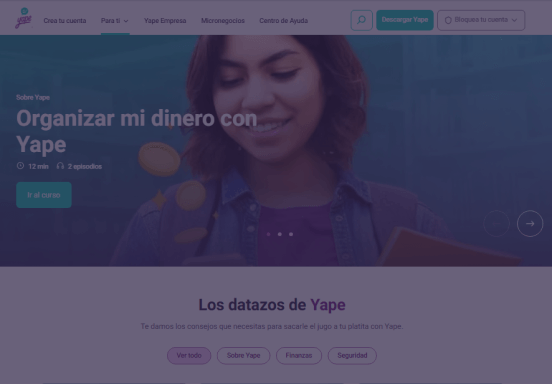Image resolution: width=552 pixels, height=384 pixels.
Task: Click the headphones icon beside 2 episodios
Action: point(60,166)
